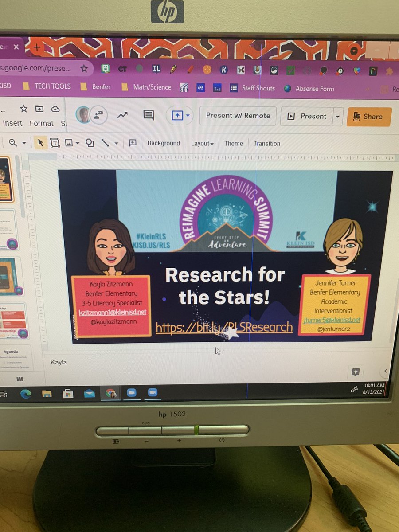399x532 pixels.
Task: Open Task View on the taskbar
Action: point(4,393)
